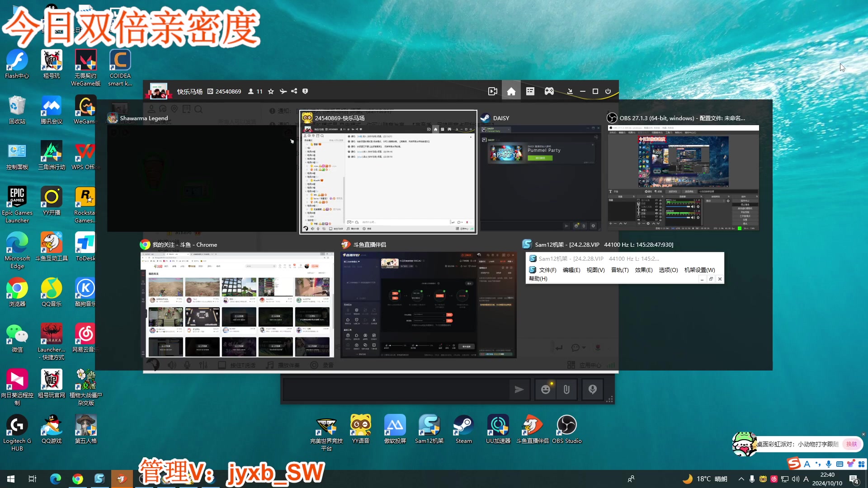Switch to OBS 27.1.3 window thumbnail
This screenshot has height=488, width=868.
tap(683, 178)
